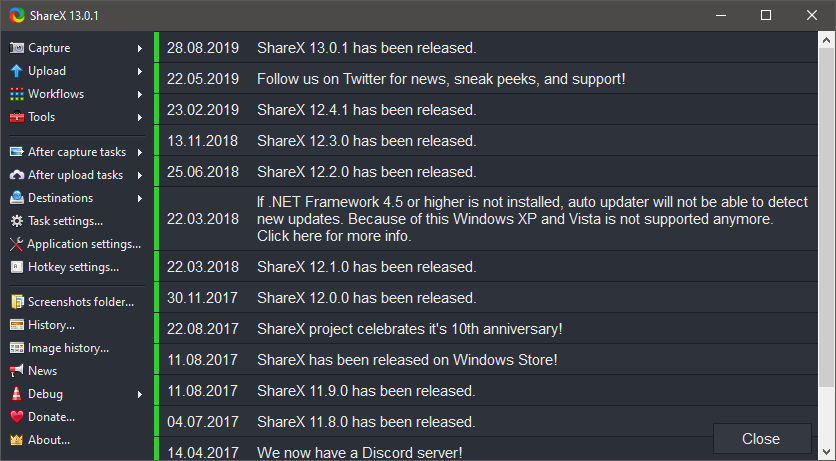The height and width of the screenshot is (461, 836).
Task: Open the History menu item
Action: pyautogui.click(x=50, y=324)
